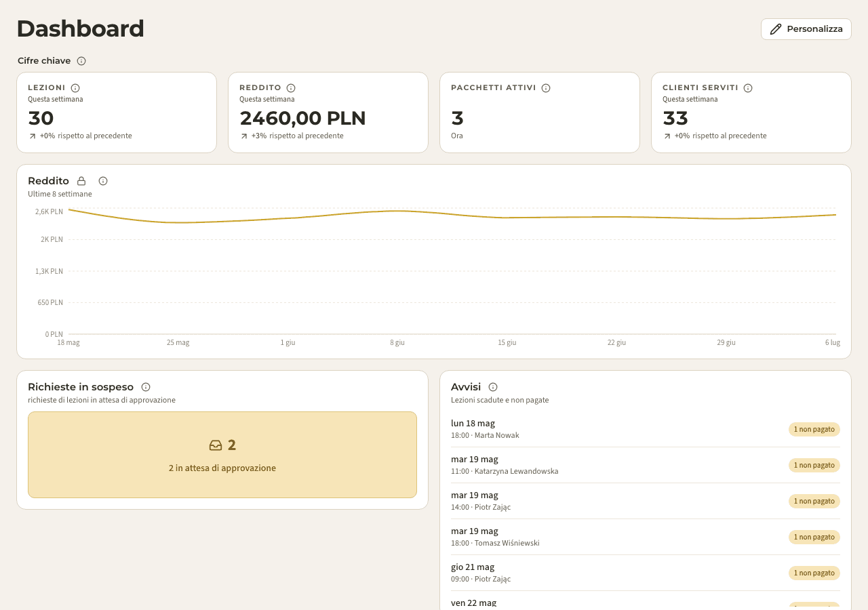The image size is (868, 610).
Task: Click the 2,6K PLN axis label
Action: pyautogui.click(x=49, y=211)
